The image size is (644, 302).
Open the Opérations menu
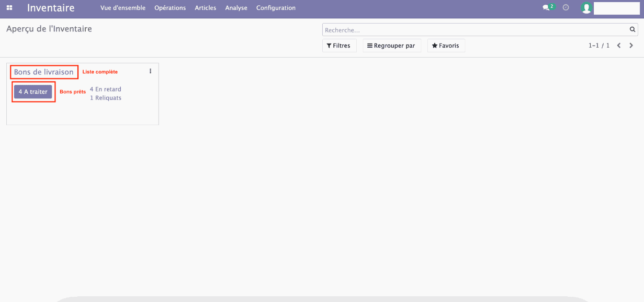tap(170, 8)
